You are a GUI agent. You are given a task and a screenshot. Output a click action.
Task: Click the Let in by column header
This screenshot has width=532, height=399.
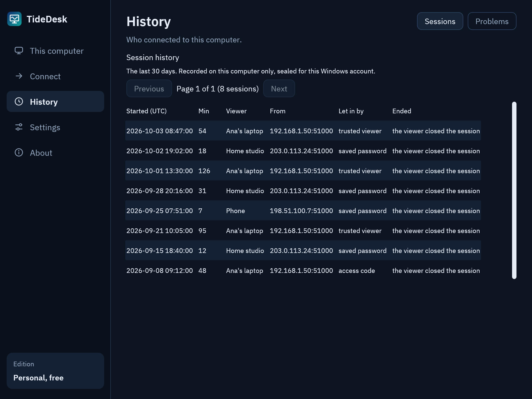tap(351, 111)
